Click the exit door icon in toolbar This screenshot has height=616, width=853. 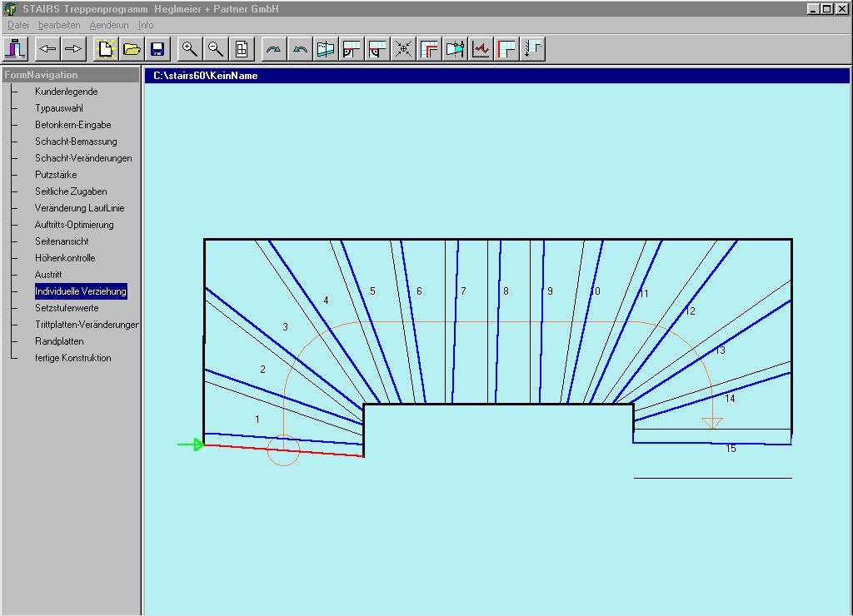pyautogui.click(x=16, y=49)
